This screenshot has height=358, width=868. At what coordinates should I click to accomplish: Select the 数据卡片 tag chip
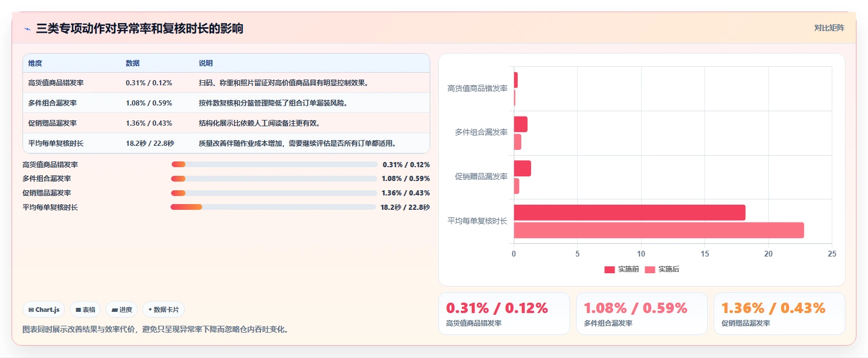pyautogui.click(x=164, y=310)
